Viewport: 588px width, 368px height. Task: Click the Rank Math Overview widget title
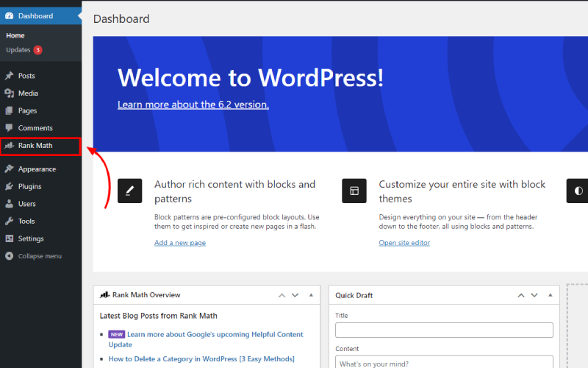pyautogui.click(x=146, y=295)
